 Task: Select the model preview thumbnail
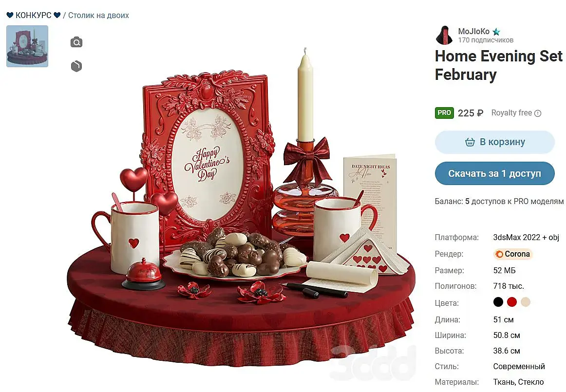click(x=27, y=46)
